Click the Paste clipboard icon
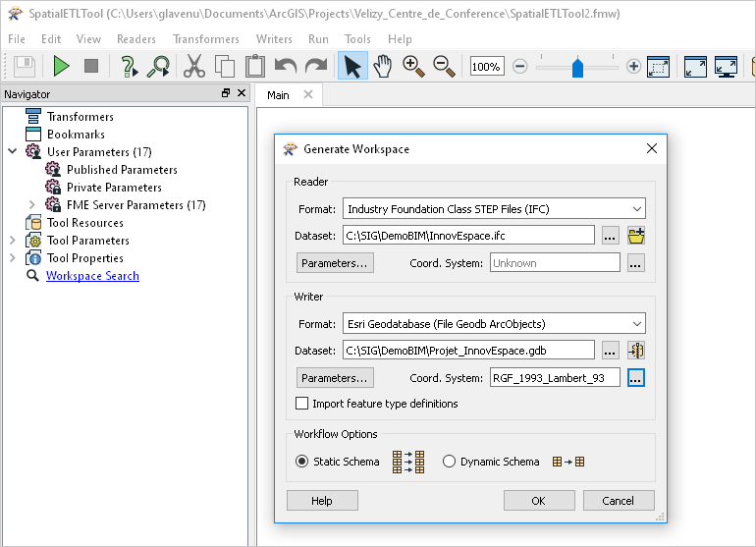This screenshot has height=547, width=756. click(x=255, y=66)
